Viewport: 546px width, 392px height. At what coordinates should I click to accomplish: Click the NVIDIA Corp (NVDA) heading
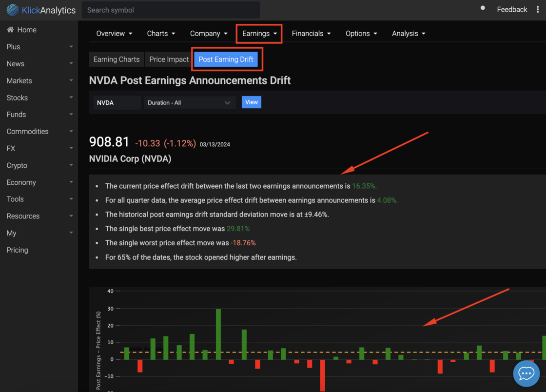[130, 159]
